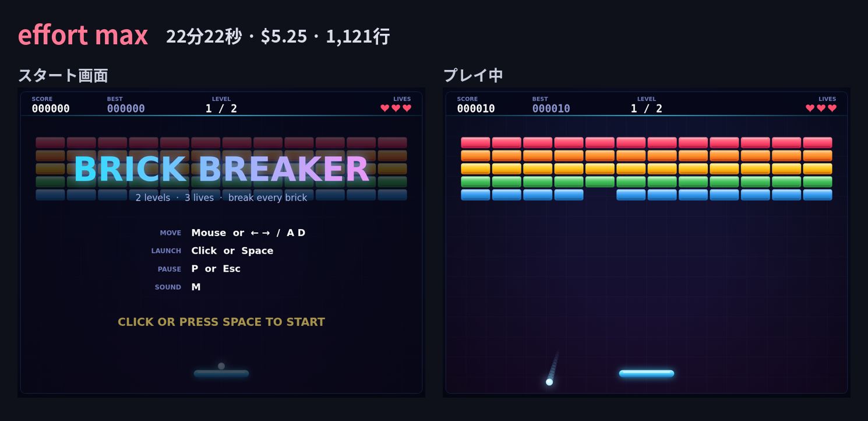Screen dimensions: 868x421
Task: Click the LIVES label on the start screen
Action: coord(402,99)
